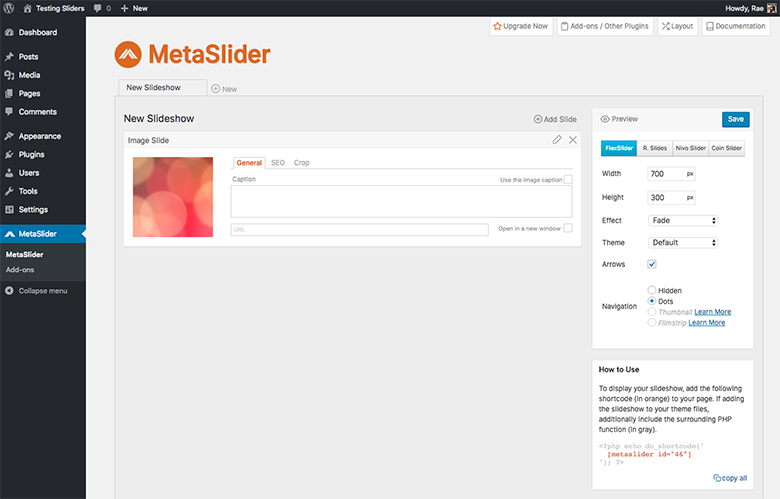Click into the Caption text area

click(x=401, y=201)
